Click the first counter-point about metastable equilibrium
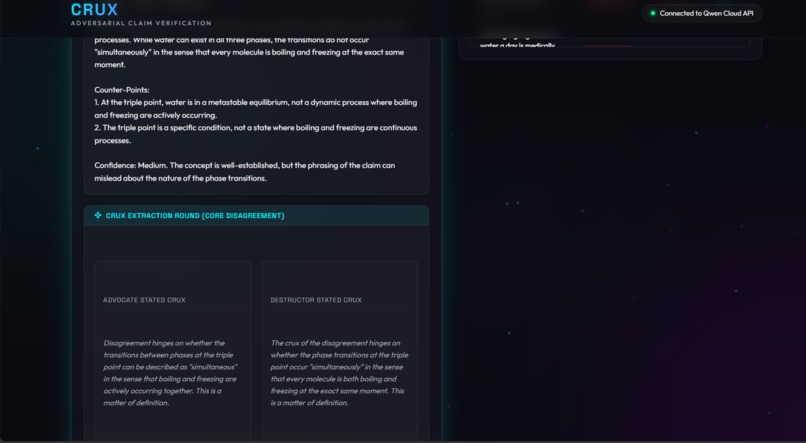 click(255, 109)
